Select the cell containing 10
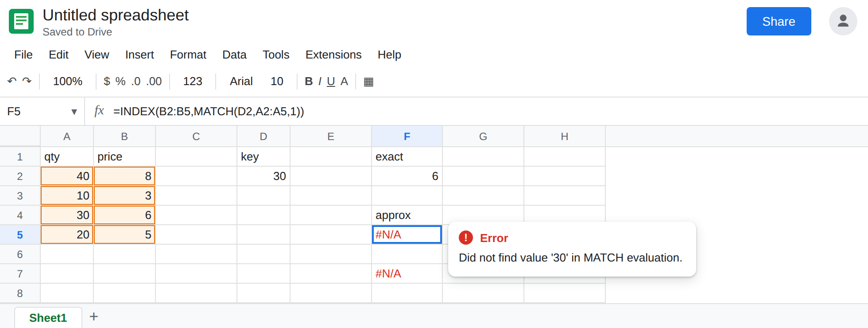The height and width of the screenshot is (328, 868). (x=67, y=196)
